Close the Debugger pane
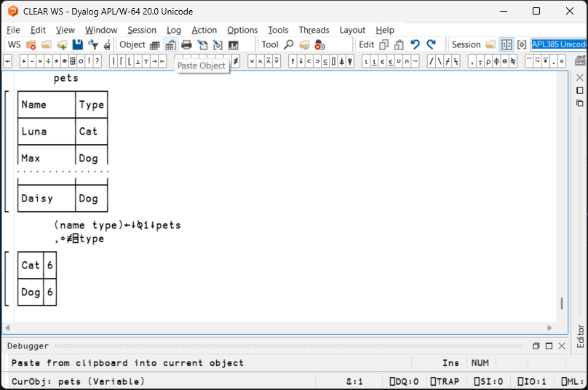This screenshot has width=588, height=390. pyautogui.click(x=561, y=346)
